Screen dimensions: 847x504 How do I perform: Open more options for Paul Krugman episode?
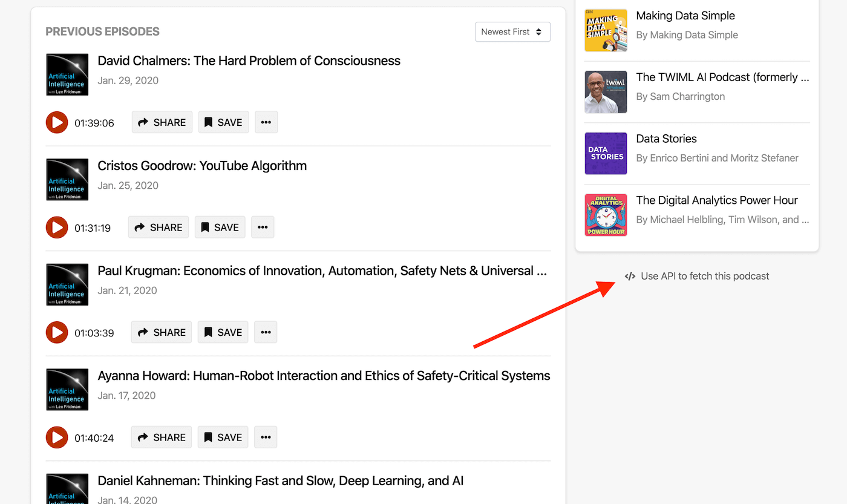[x=266, y=332]
